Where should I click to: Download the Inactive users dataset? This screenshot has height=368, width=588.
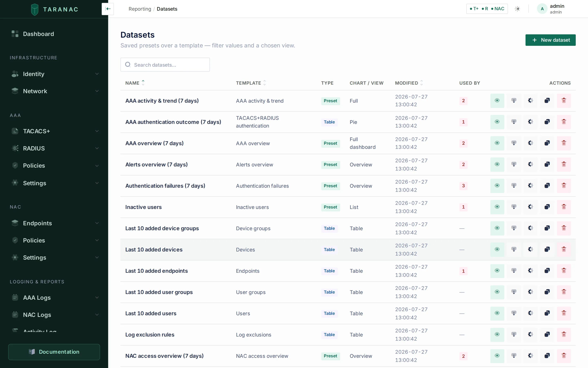coord(514,207)
